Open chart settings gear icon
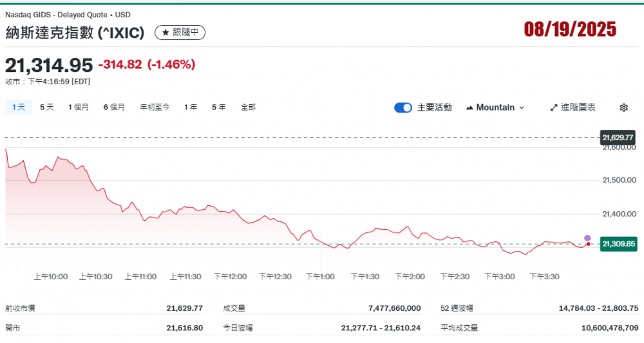This screenshot has width=644, height=343. point(623,107)
